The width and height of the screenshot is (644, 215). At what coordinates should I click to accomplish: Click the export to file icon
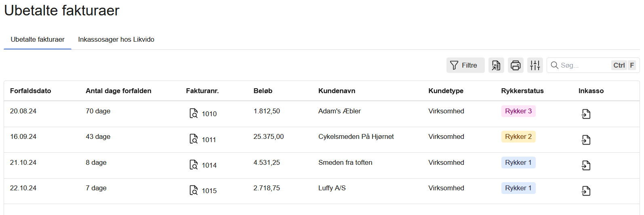click(x=496, y=65)
